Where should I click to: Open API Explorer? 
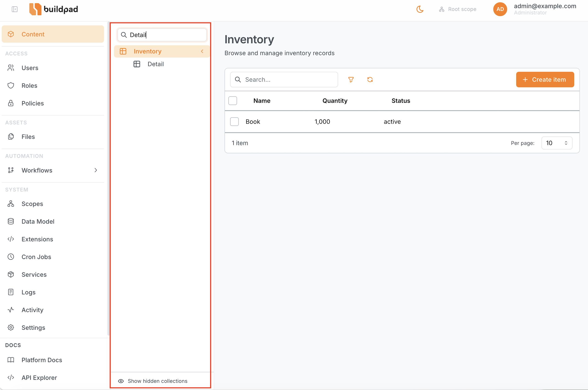(53, 378)
